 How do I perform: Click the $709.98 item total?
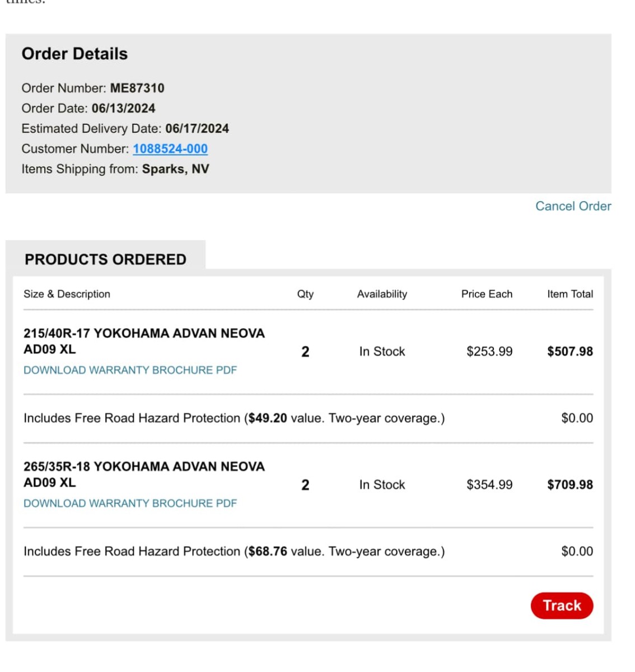click(x=569, y=485)
